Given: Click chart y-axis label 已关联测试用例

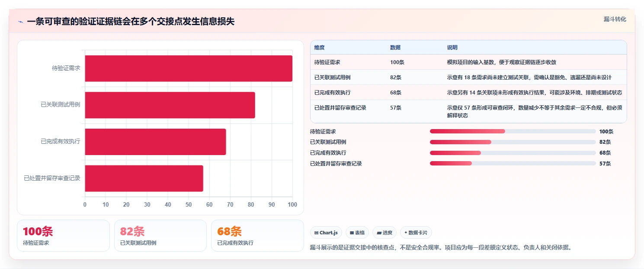Looking at the screenshot, I should [61, 105].
